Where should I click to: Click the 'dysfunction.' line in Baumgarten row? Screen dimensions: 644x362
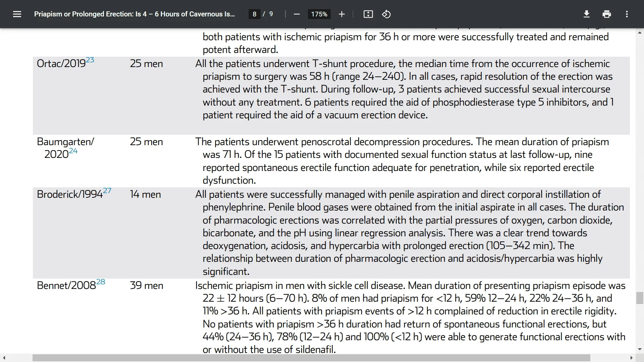point(229,180)
